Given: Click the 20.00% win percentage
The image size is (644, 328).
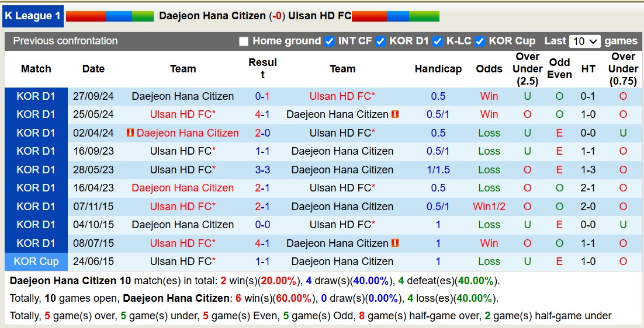Looking at the screenshot, I should (x=279, y=281).
